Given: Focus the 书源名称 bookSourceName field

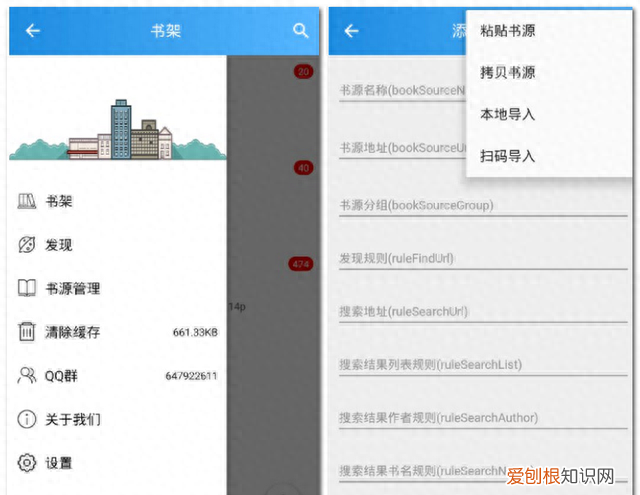Looking at the screenshot, I should click(x=402, y=91).
